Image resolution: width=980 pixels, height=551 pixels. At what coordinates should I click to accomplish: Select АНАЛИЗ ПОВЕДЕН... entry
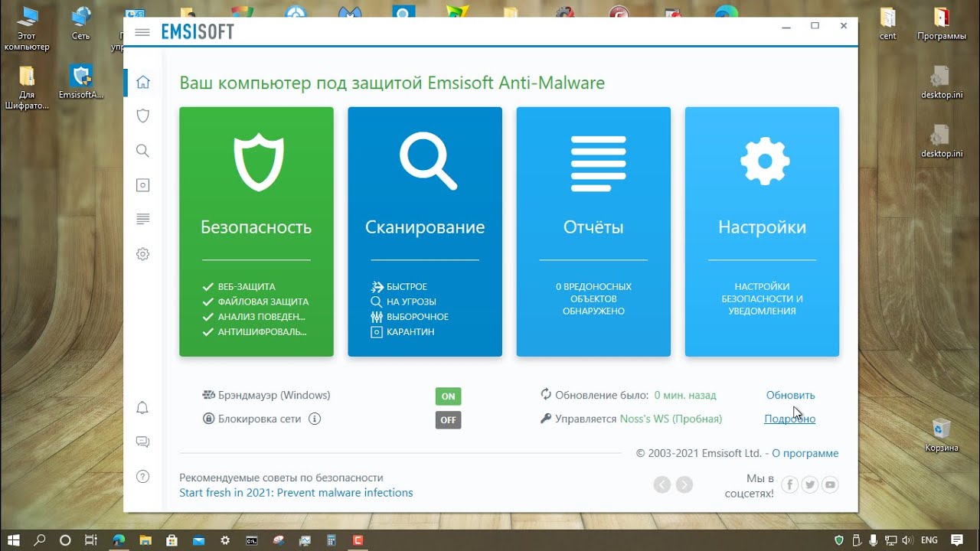click(253, 317)
